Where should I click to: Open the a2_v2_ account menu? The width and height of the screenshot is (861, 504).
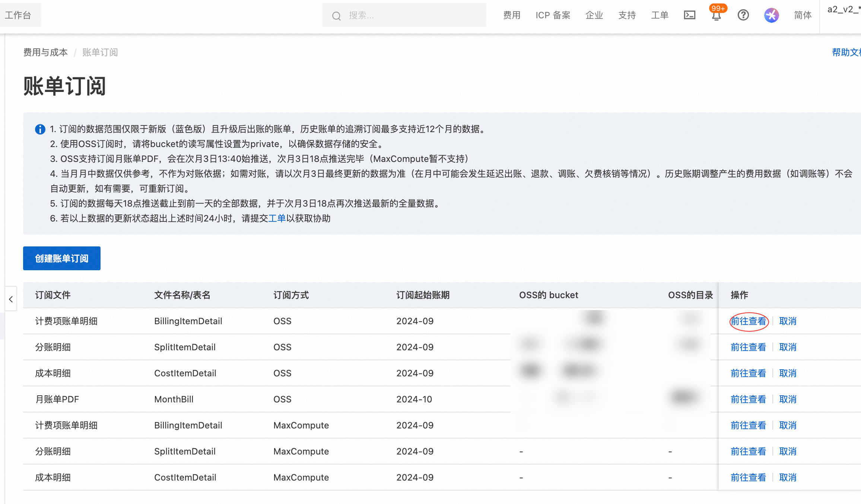844,10
